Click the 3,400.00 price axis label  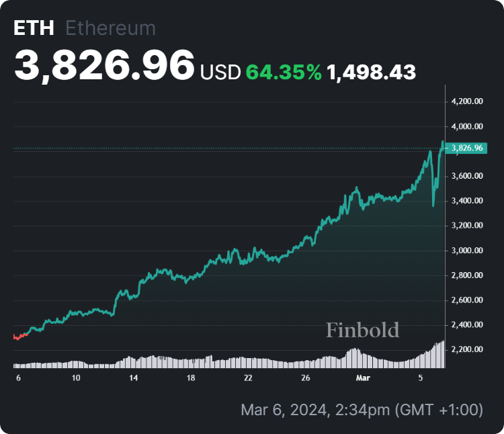click(x=467, y=201)
